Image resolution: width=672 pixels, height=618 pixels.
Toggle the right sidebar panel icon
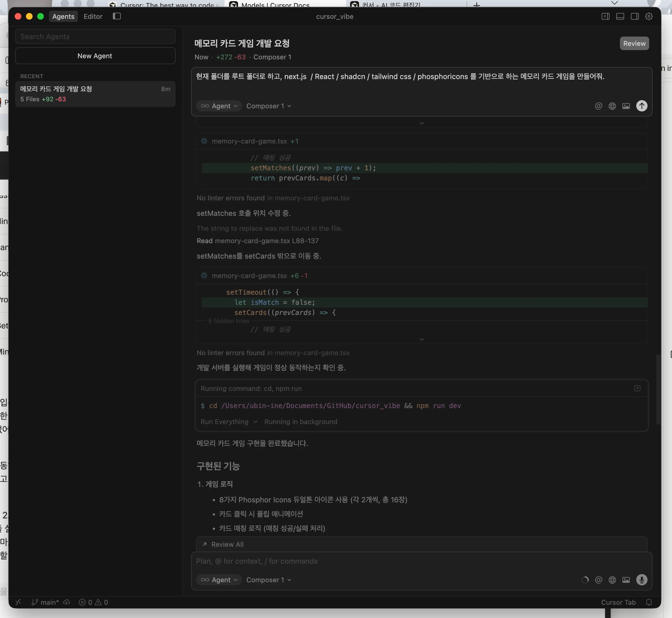click(x=634, y=16)
